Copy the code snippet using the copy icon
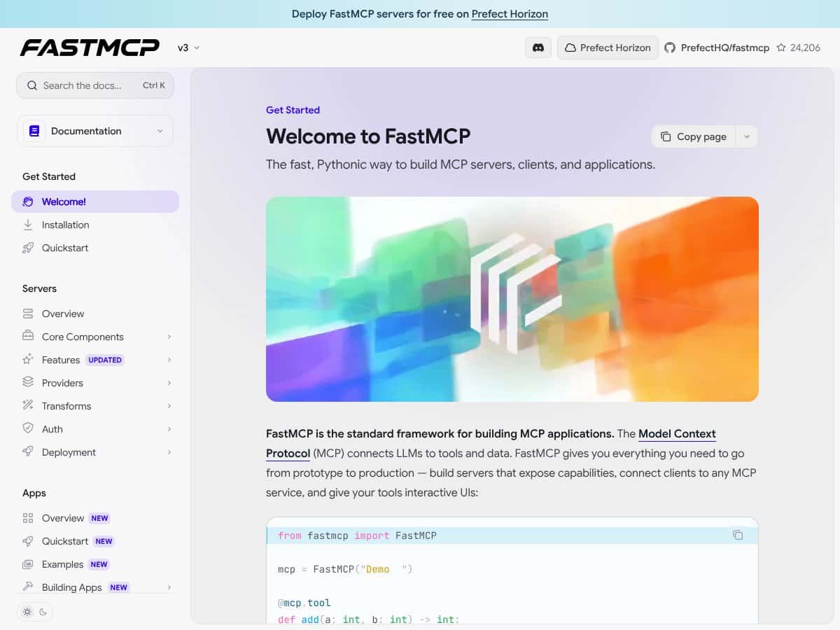The image size is (840, 630). point(738,534)
